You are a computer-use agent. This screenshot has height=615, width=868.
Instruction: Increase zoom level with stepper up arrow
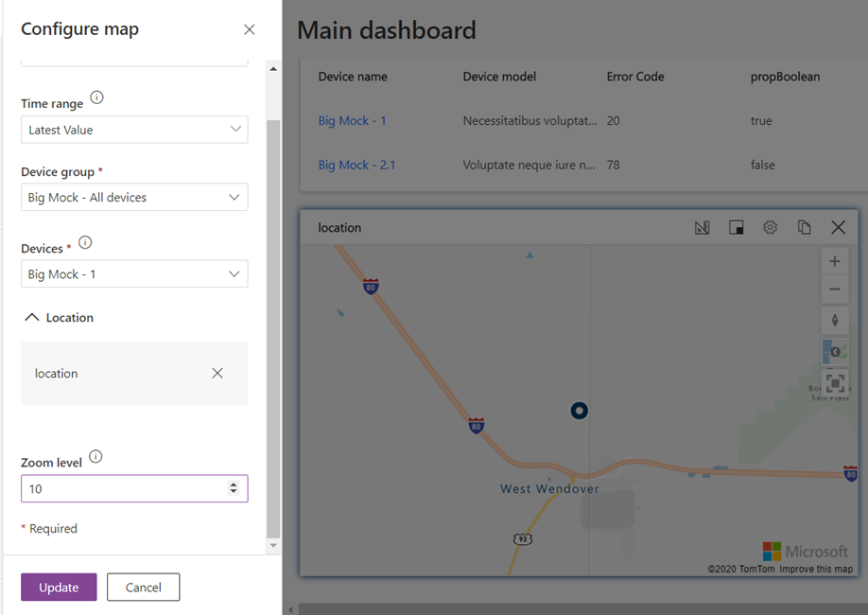(234, 484)
